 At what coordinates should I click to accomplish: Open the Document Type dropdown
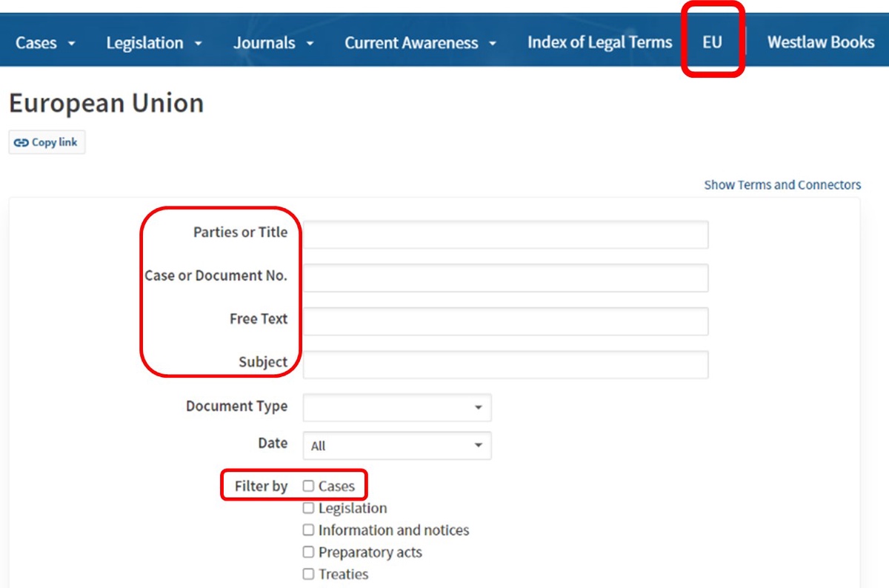[396, 407]
